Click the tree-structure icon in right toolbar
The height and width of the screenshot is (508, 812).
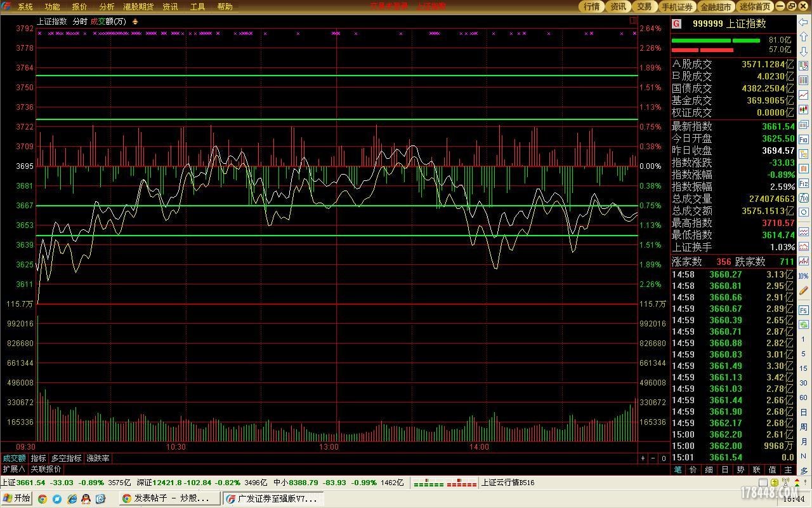pyautogui.click(x=803, y=154)
